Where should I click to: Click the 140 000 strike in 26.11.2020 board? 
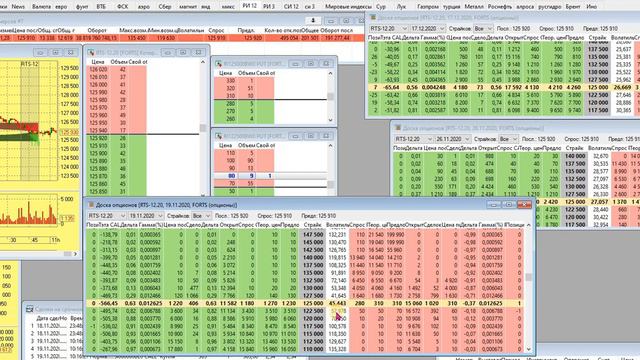574,156
